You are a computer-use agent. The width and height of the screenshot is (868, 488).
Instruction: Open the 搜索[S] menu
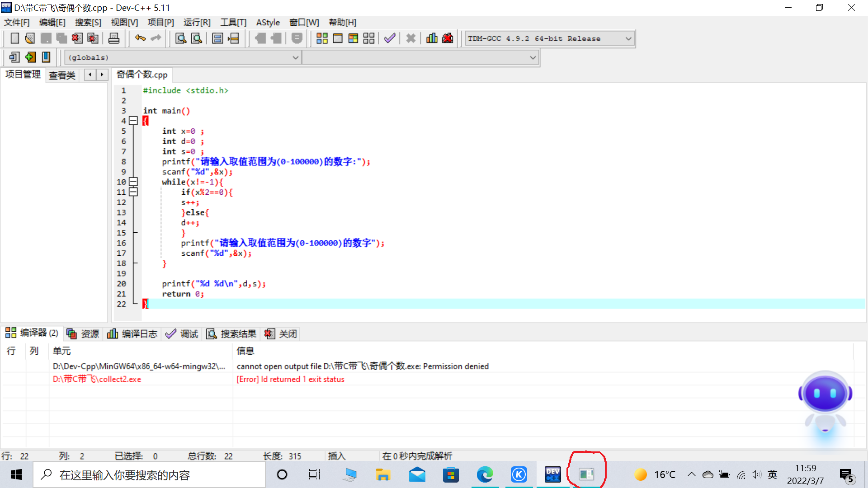[x=88, y=23]
